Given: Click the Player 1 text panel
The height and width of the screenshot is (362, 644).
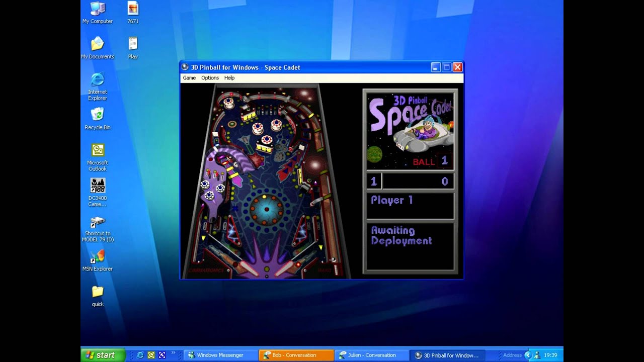Looking at the screenshot, I should click(410, 206).
